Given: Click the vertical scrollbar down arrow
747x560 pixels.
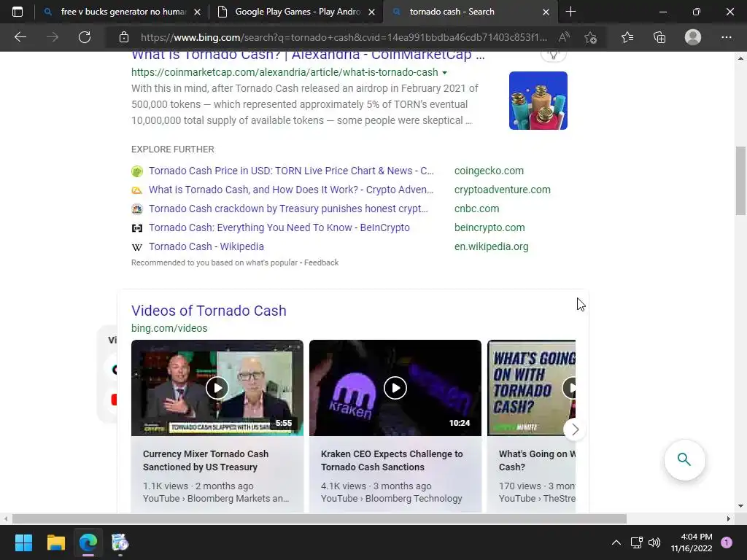Looking at the screenshot, I should [x=740, y=506].
